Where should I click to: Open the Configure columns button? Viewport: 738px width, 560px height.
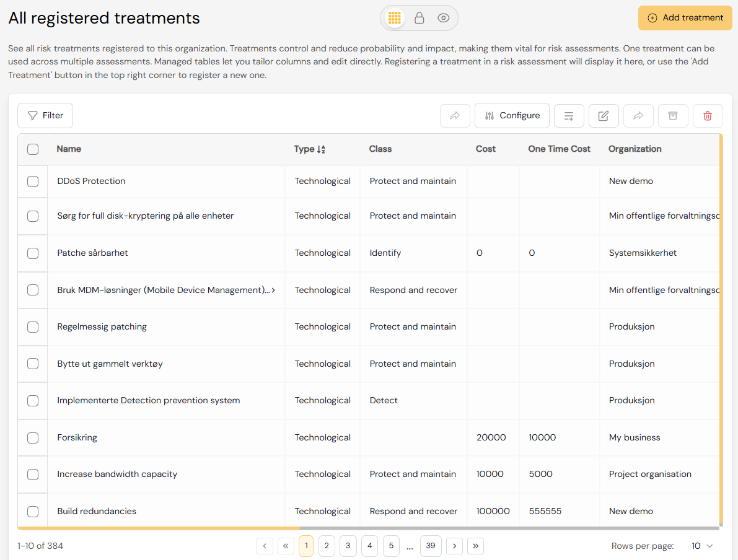pyautogui.click(x=512, y=115)
